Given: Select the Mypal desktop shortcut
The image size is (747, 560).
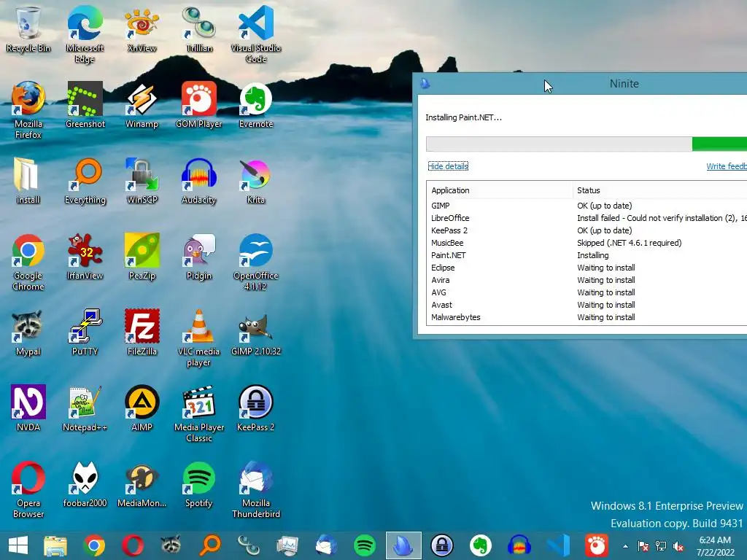Looking at the screenshot, I should [x=28, y=332].
